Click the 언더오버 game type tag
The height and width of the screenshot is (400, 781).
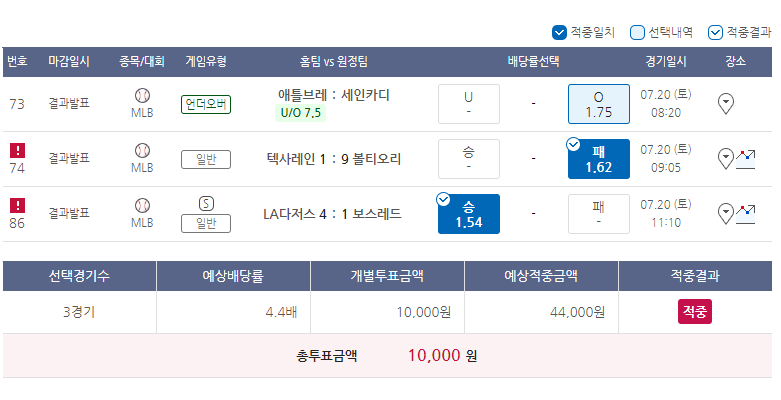(x=206, y=104)
